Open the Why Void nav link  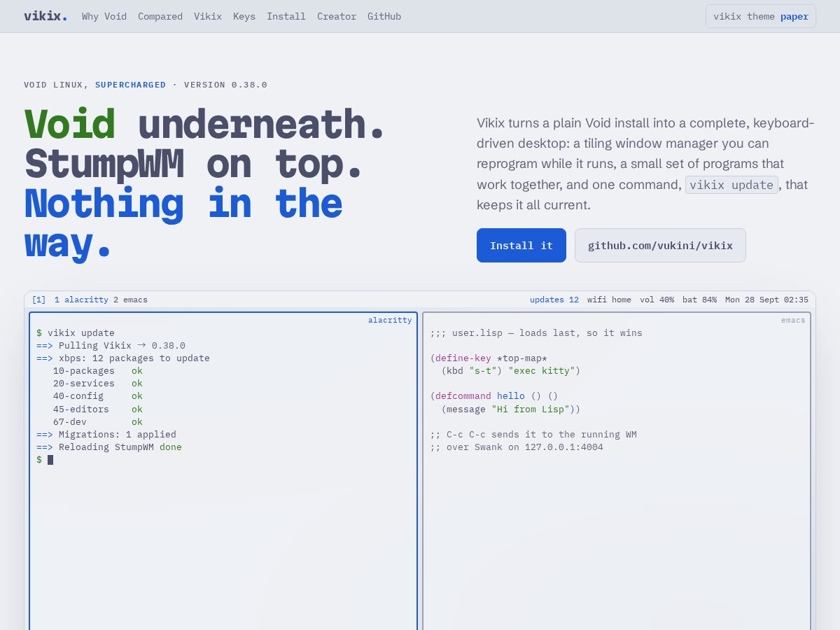(104, 16)
